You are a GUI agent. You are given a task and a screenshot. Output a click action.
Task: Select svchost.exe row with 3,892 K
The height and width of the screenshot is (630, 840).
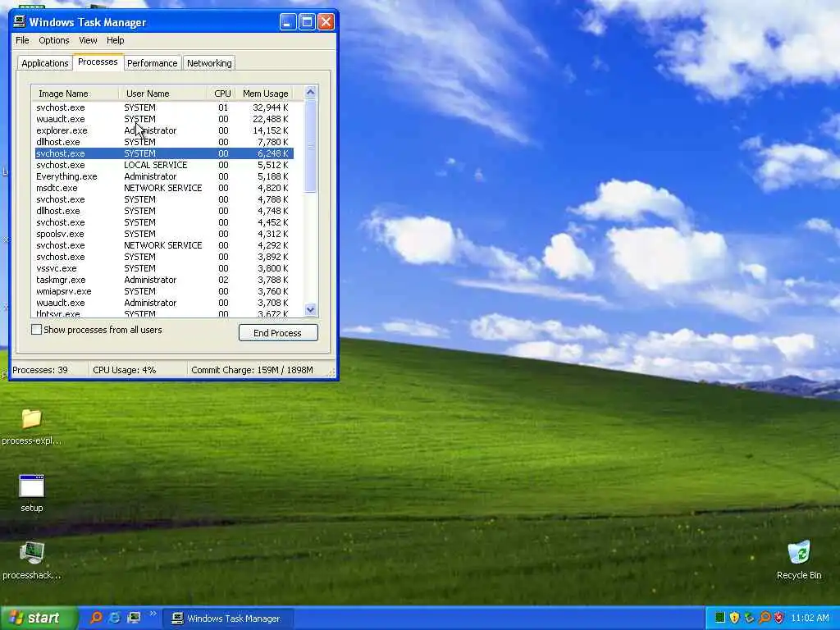164,257
